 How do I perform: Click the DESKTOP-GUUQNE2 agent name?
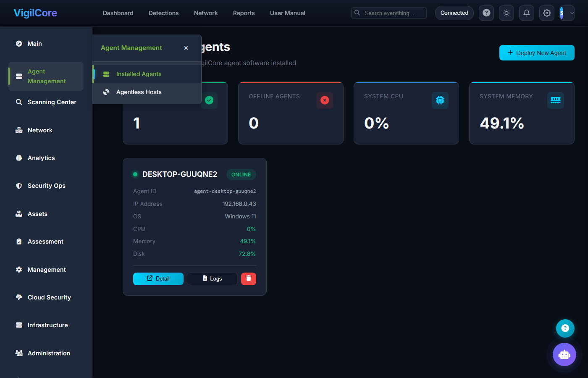coord(180,174)
